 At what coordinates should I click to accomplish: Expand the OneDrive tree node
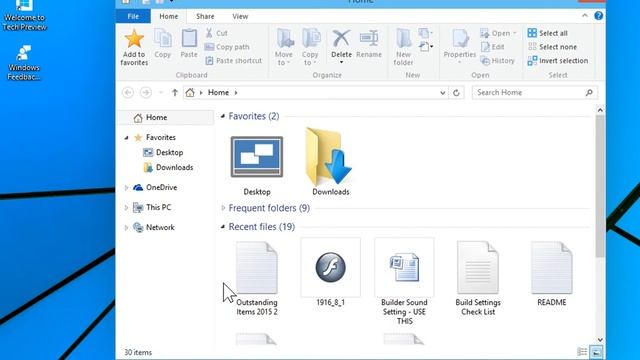126,188
